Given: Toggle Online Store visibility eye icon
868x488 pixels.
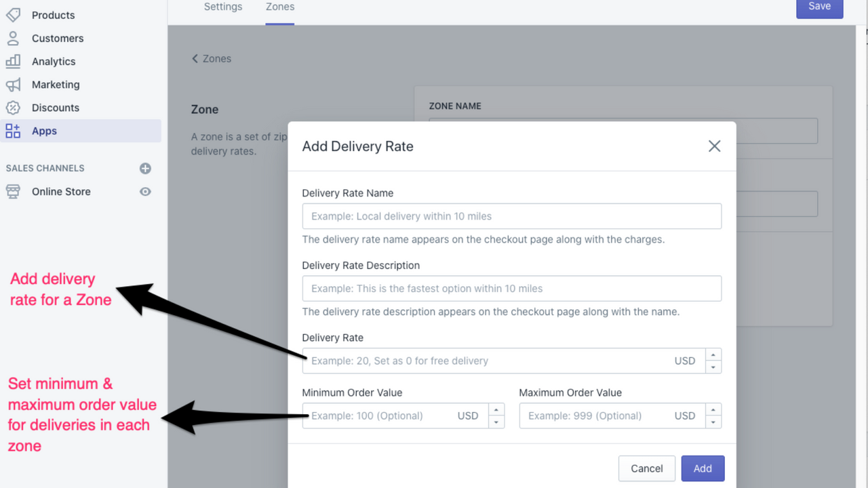Looking at the screenshot, I should [x=145, y=191].
